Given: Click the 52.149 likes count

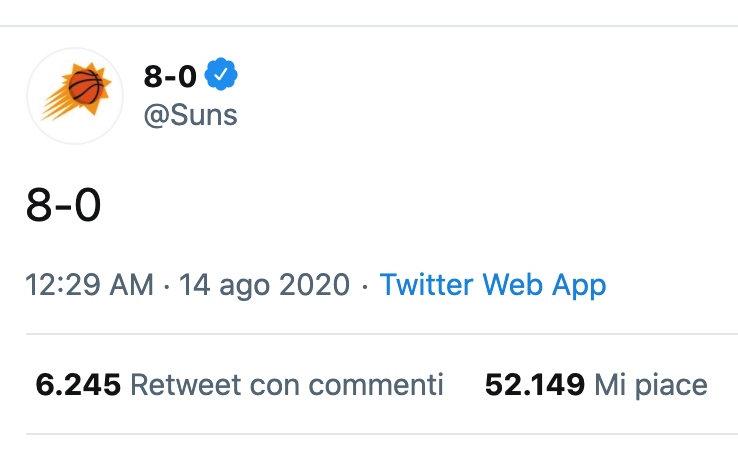Looking at the screenshot, I should point(535,384).
